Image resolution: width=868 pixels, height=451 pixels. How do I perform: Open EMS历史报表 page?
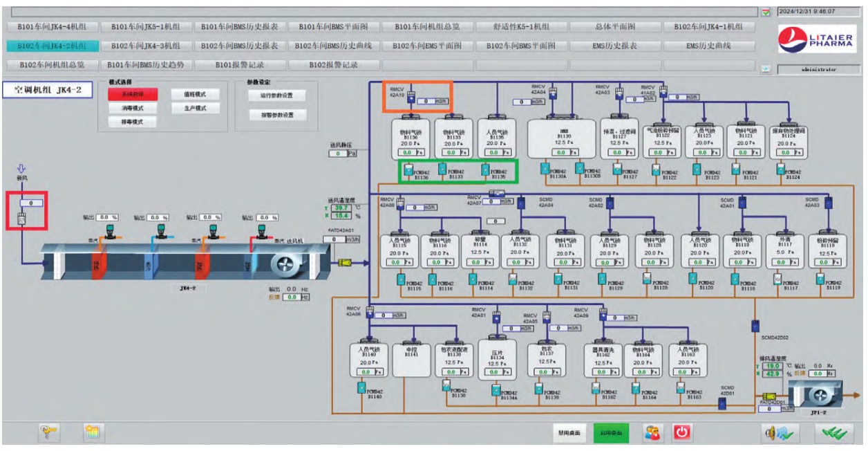click(615, 46)
